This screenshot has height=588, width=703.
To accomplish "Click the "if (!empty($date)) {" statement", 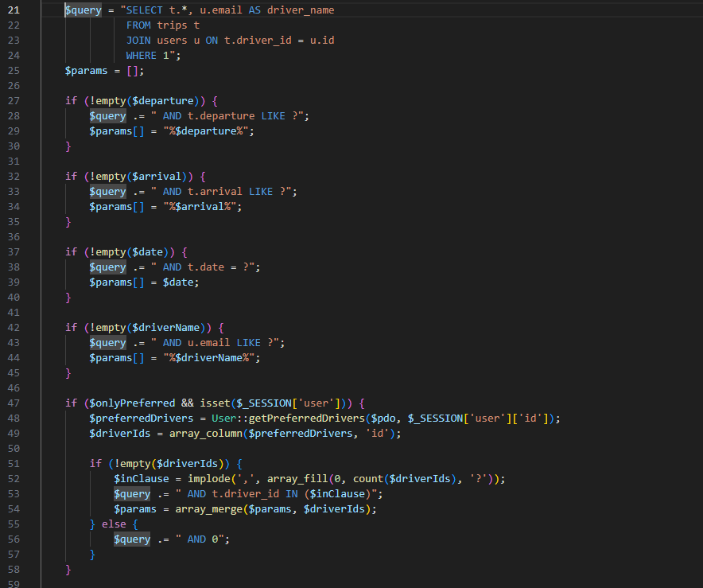I will coord(126,252).
